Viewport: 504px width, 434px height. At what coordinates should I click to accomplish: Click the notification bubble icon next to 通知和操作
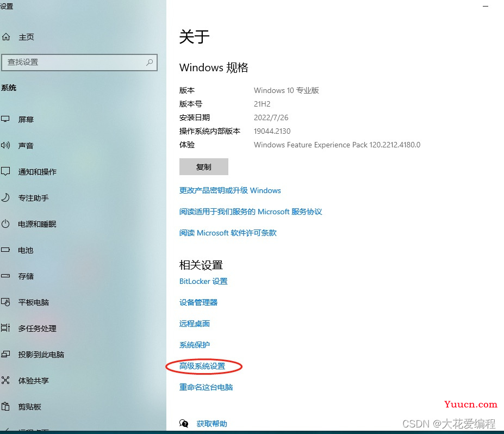pyautogui.click(x=5, y=171)
